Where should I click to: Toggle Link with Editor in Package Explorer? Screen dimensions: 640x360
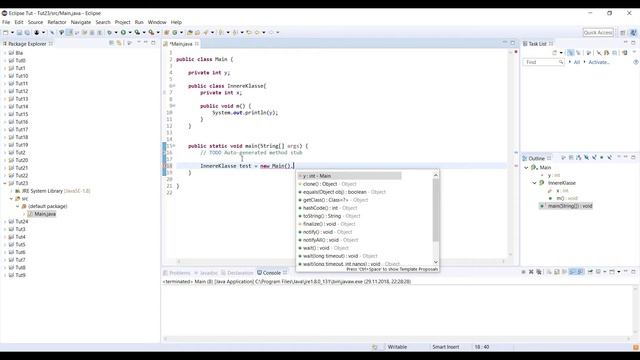[119, 43]
